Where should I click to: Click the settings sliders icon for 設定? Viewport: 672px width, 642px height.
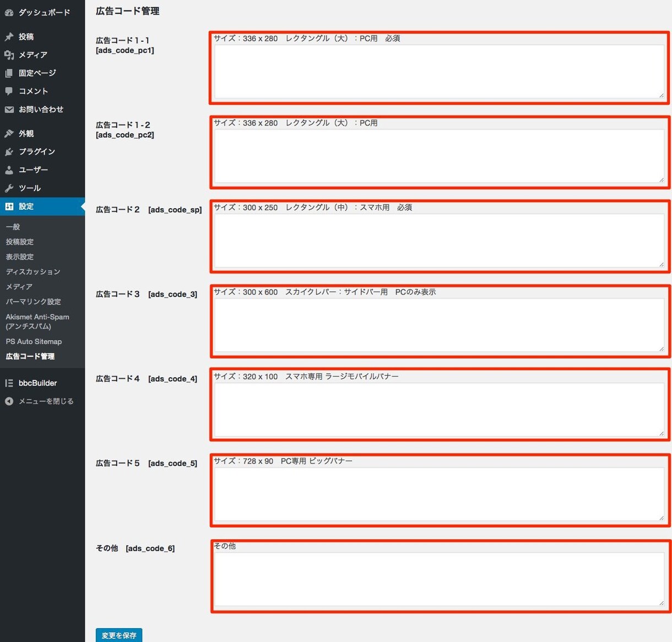[x=9, y=206]
